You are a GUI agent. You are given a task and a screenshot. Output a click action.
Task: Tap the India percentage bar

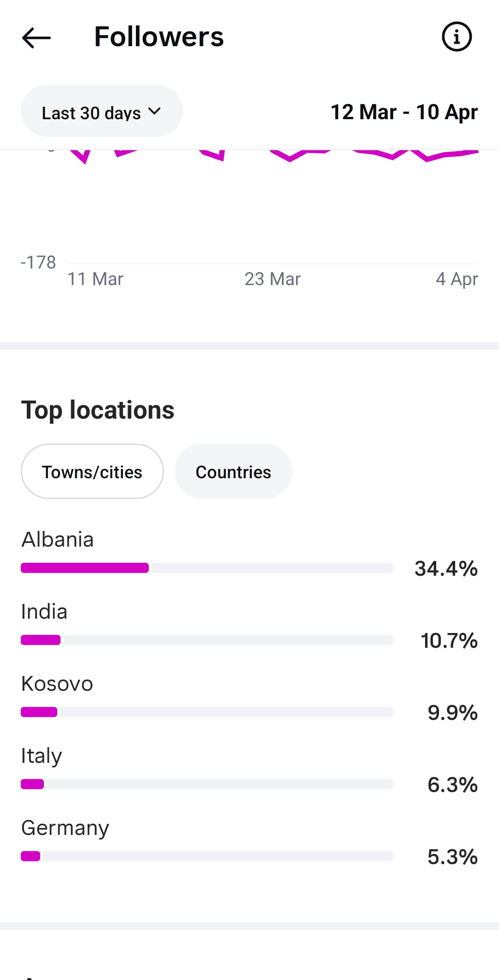coord(207,640)
